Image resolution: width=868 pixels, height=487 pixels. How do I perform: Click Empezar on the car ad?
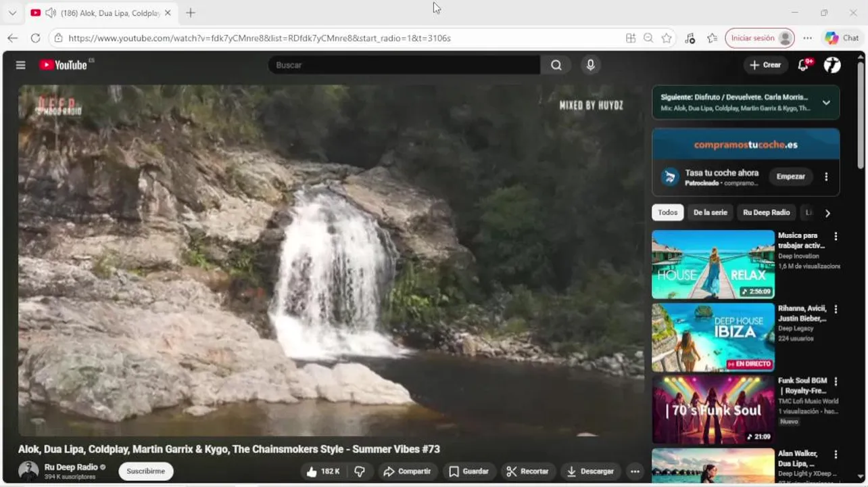tap(790, 177)
